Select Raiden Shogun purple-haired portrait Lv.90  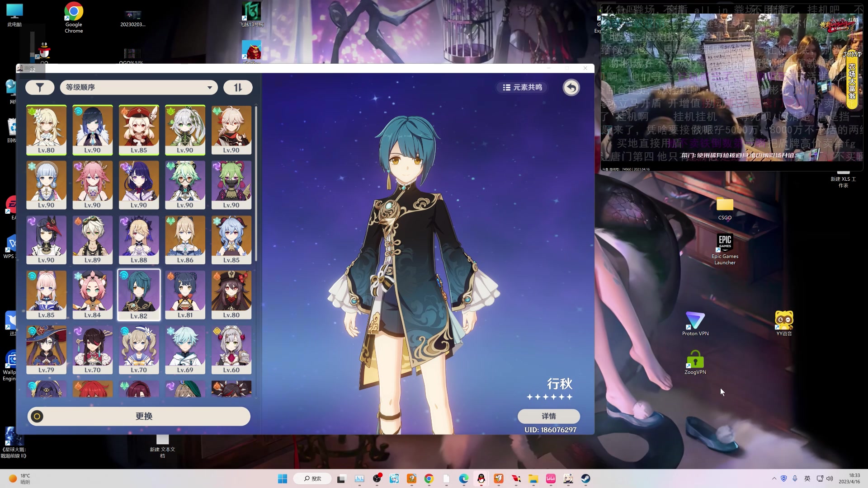[139, 185]
